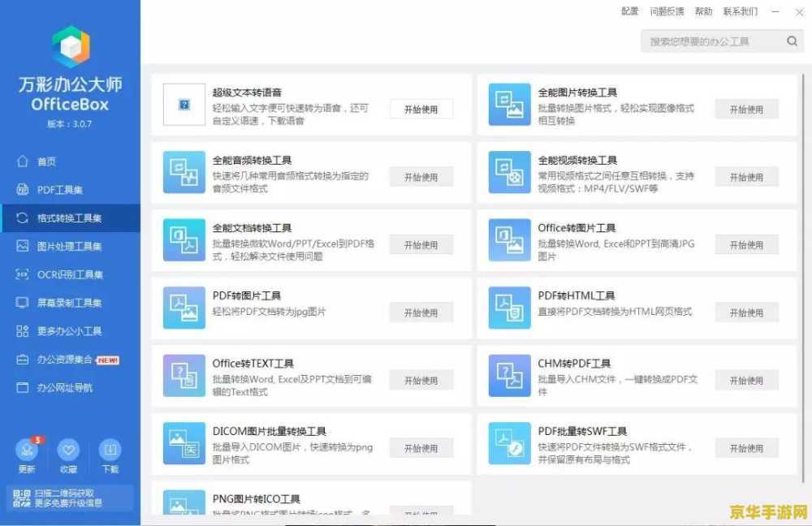812x526 pixels.
Task: Click 问题反馈 in the top bar
Action: point(667,11)
